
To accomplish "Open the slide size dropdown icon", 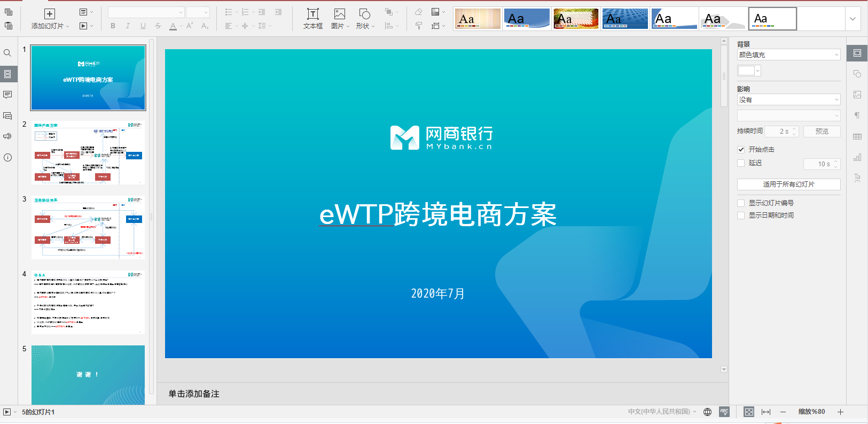I will click(438, 26).
